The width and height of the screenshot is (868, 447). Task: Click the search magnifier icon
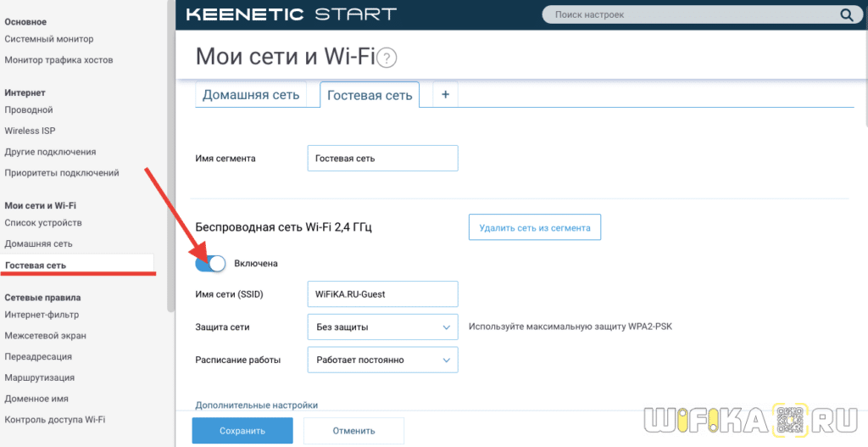(845, 14)
